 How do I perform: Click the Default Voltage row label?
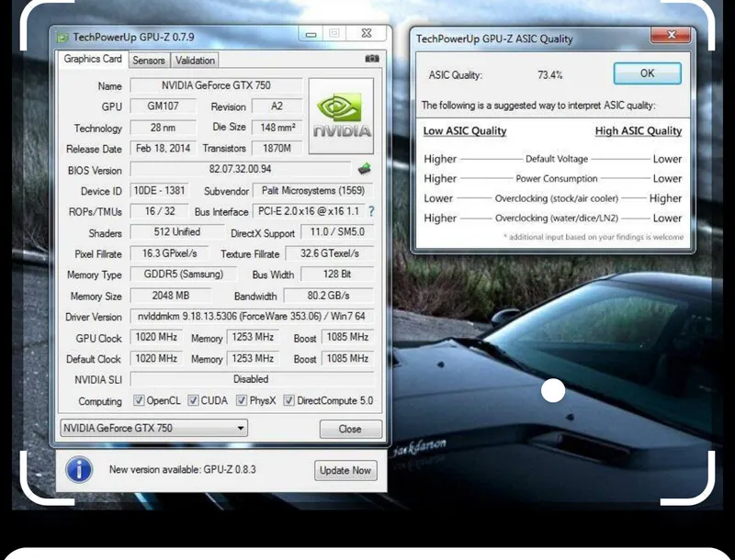pyautogui.click(x=557, y=159)
